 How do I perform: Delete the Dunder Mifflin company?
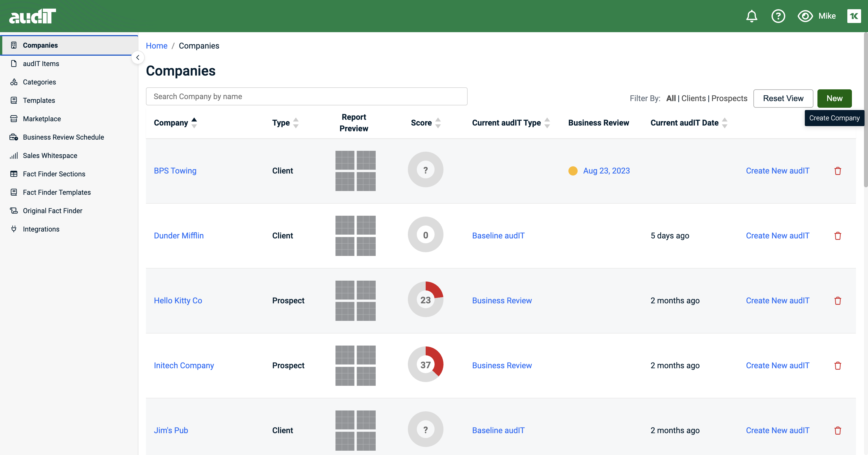tap(838, 236)
